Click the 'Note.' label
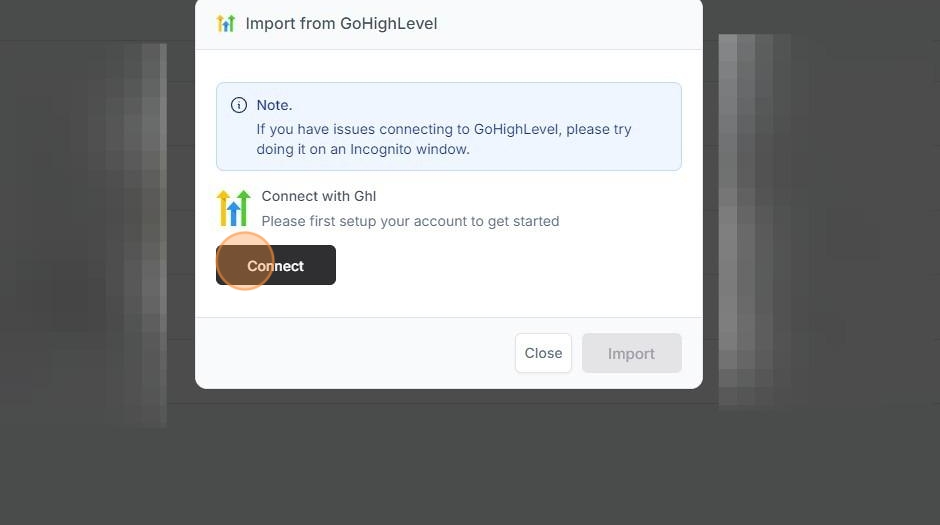The height and width of the screenshot is (525, 940). tap(274, 105)
